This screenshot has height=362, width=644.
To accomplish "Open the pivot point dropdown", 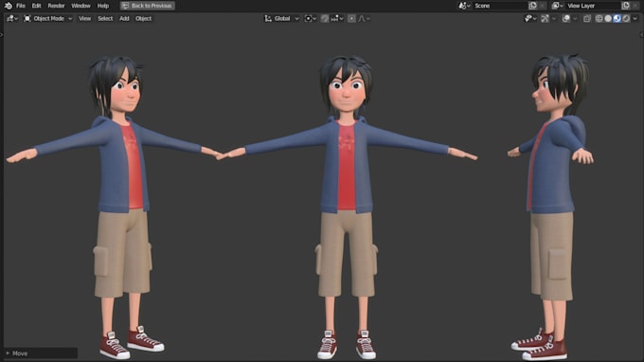I will [x=310, y=19].
